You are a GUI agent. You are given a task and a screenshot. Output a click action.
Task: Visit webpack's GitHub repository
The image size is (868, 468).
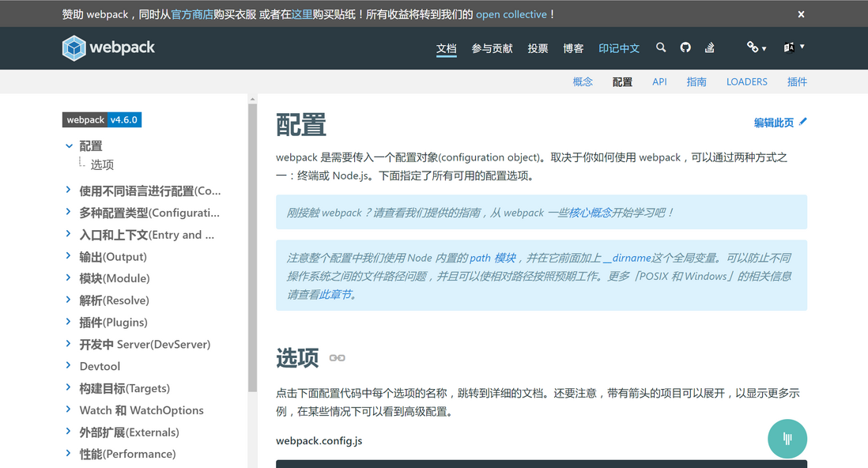point(685,47)
